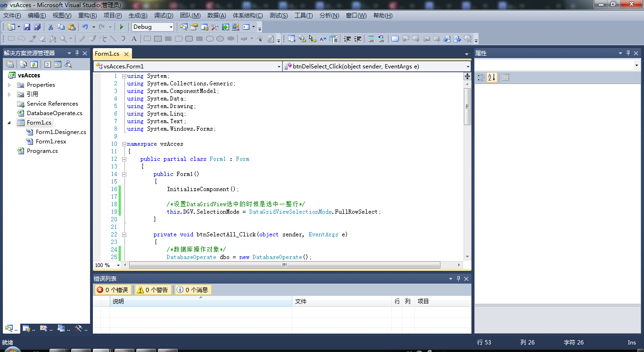Screen dimensions: 644x352
Task: Open Toolbox with wrench and hammer icon
Action: point(215,27)
